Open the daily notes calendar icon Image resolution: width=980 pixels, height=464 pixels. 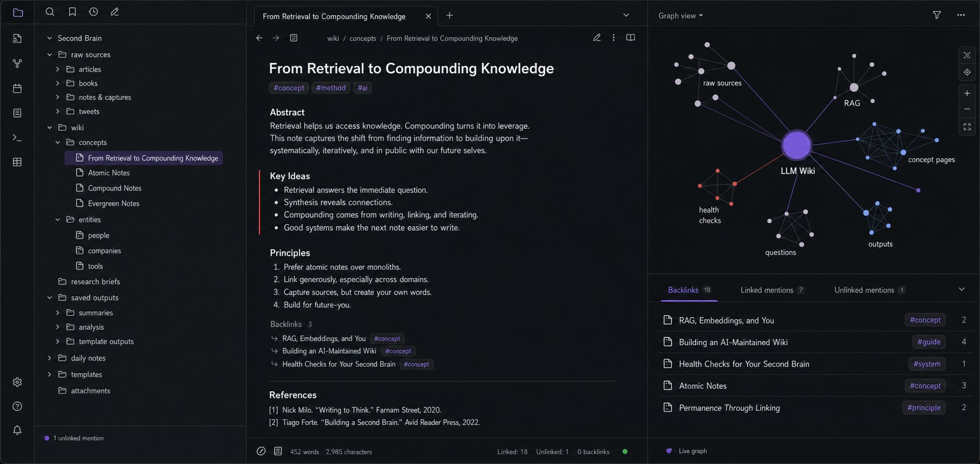tap(17, 88)
